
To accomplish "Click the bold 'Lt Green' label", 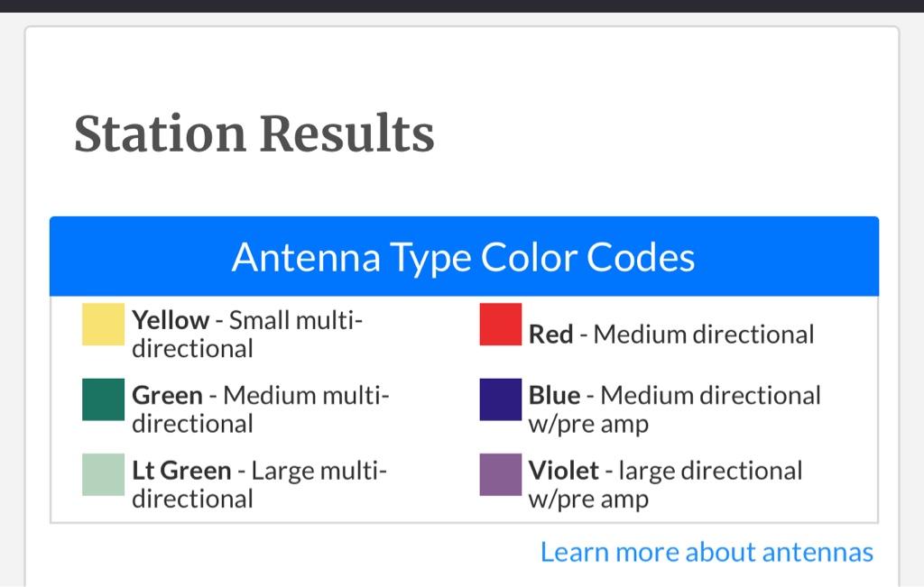I will pos(181,471).
